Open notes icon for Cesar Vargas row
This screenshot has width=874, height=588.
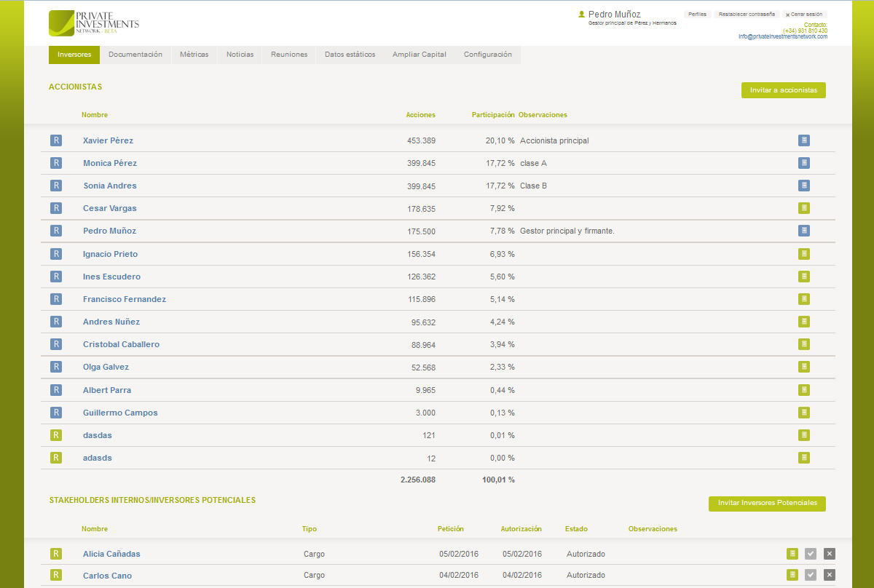(804, 208)
